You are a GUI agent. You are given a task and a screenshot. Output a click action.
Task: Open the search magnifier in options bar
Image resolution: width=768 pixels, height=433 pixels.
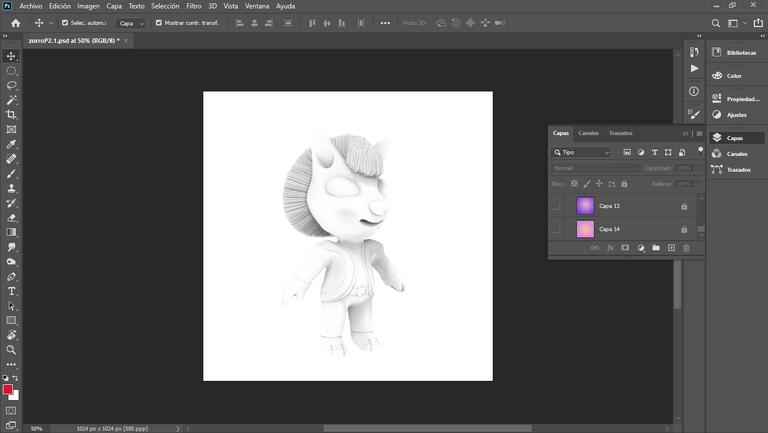(x=716, y=23)
